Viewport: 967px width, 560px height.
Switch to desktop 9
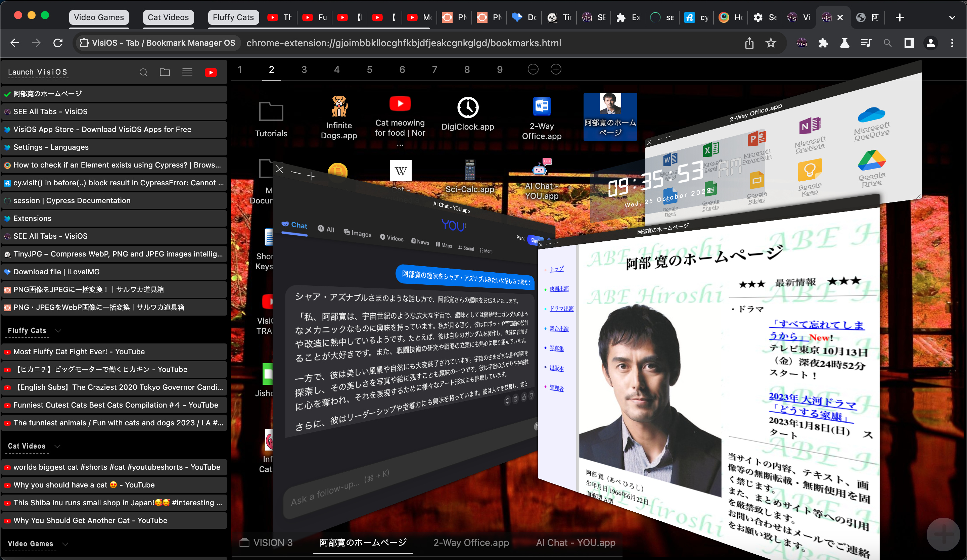pos(500,69)
